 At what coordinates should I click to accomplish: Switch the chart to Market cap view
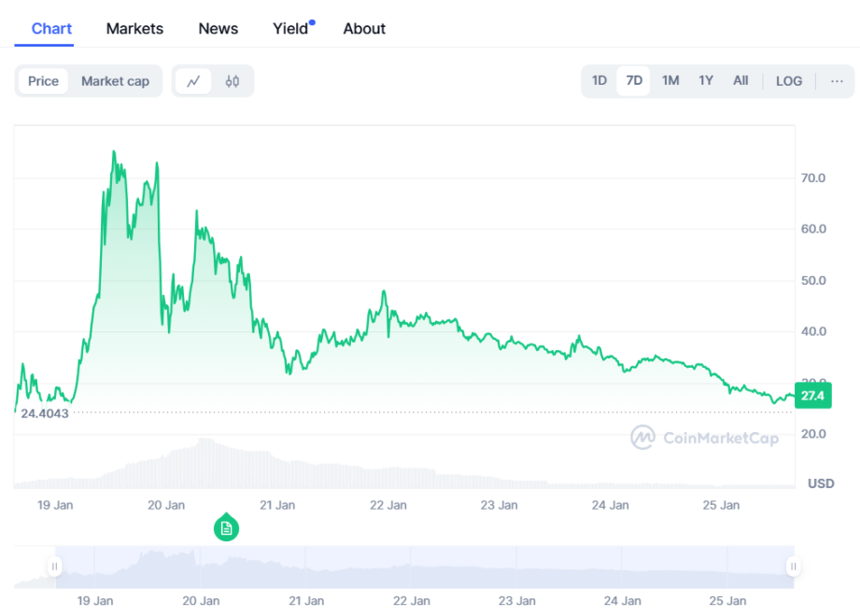coord(115,81)
